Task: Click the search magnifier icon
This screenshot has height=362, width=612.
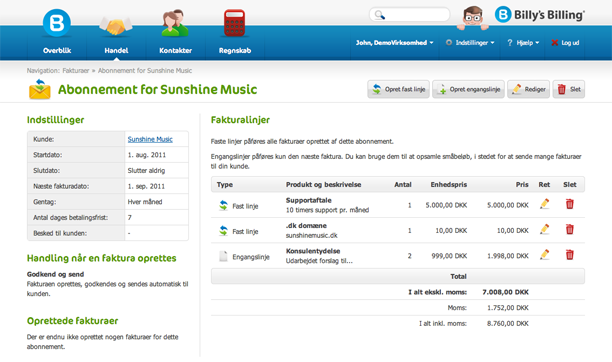Action: 379,15
